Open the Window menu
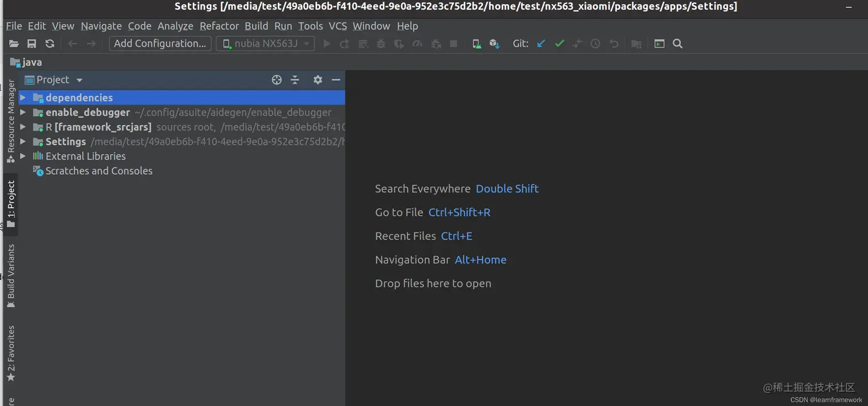 [x=371, y=26]
